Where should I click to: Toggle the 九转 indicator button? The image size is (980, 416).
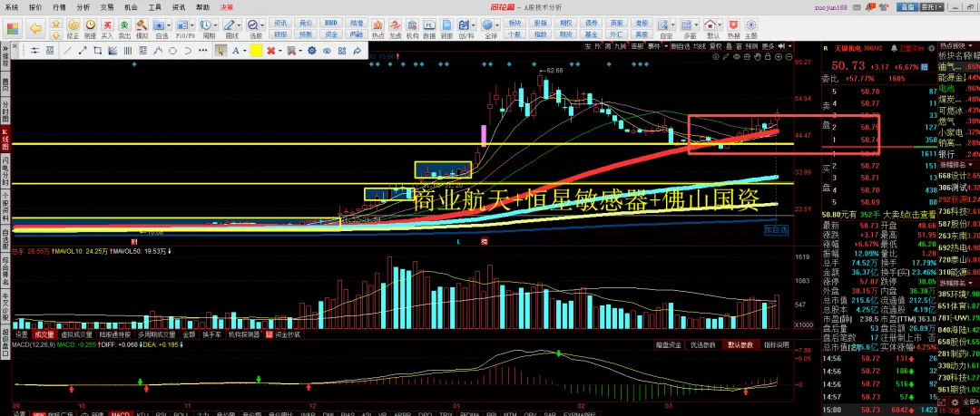tap(620, 46)
